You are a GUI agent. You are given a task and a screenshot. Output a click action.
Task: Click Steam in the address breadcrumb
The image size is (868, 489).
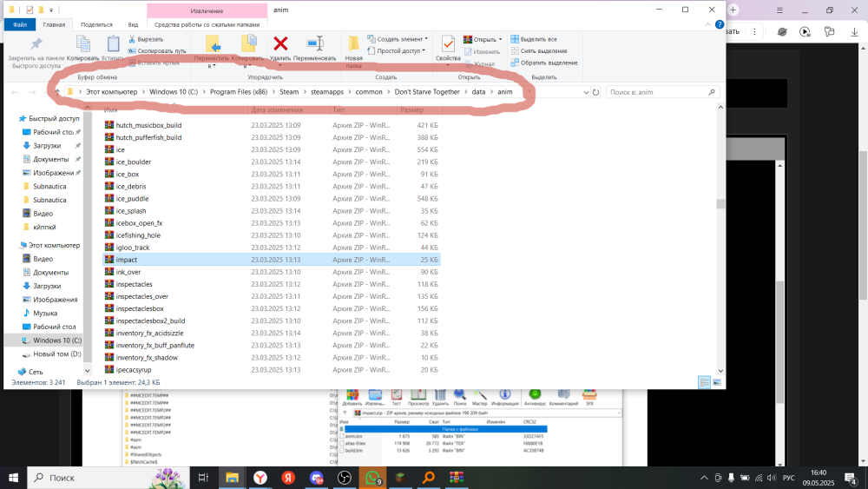pyautogui.click(x=289, y=92)
